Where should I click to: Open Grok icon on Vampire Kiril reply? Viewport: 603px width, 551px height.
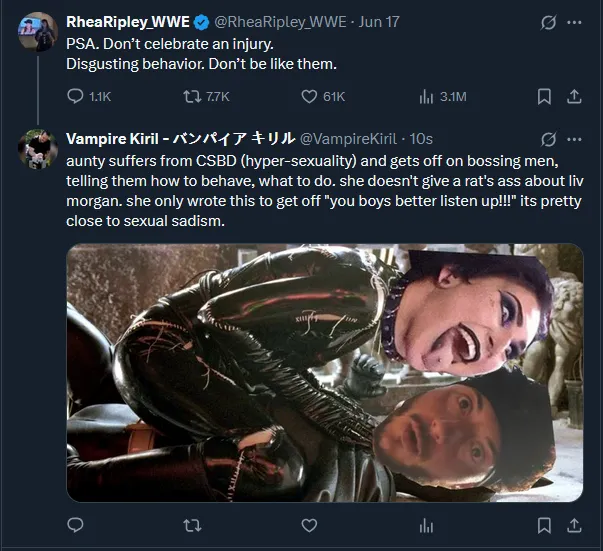pos(547,138)
